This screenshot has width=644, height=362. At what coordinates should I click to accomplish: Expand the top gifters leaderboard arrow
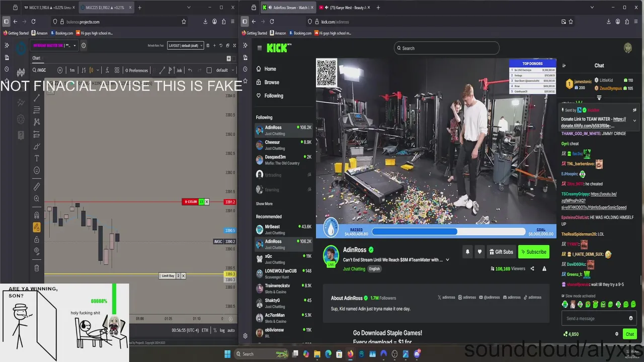click(x=599, y=98)
